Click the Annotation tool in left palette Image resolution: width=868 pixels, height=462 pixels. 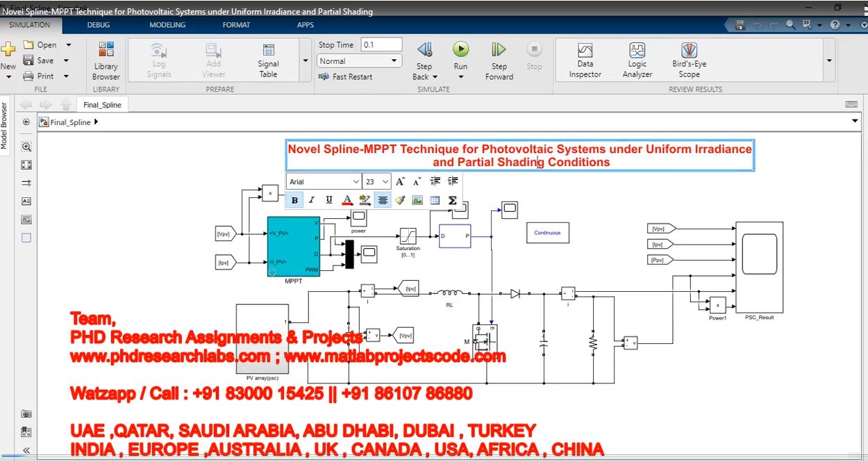click(26, 201)
